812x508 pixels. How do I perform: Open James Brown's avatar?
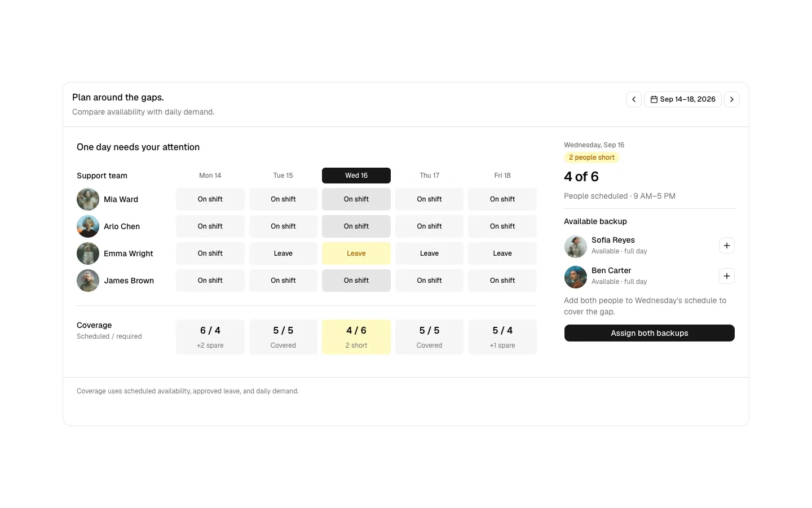click(x=88, y=281)
